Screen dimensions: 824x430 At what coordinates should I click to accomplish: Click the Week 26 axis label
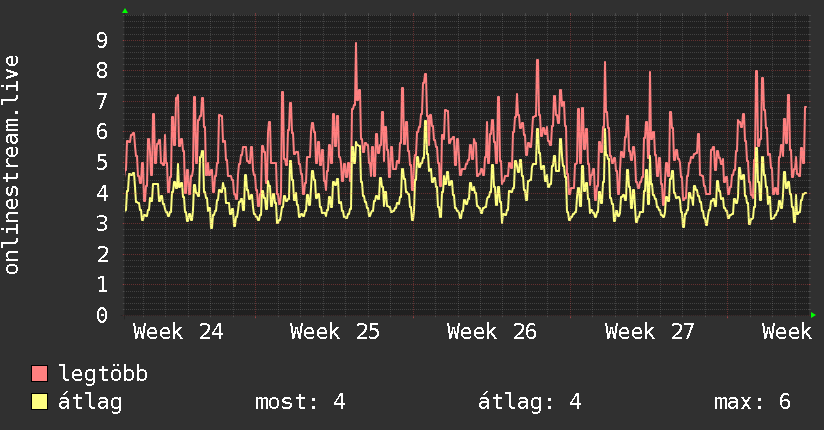[x=492, y=332]
